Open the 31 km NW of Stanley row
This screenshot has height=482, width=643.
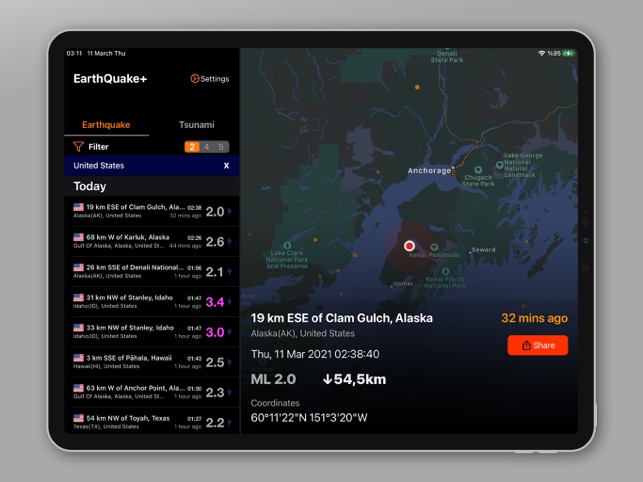(x=152, y=302)
